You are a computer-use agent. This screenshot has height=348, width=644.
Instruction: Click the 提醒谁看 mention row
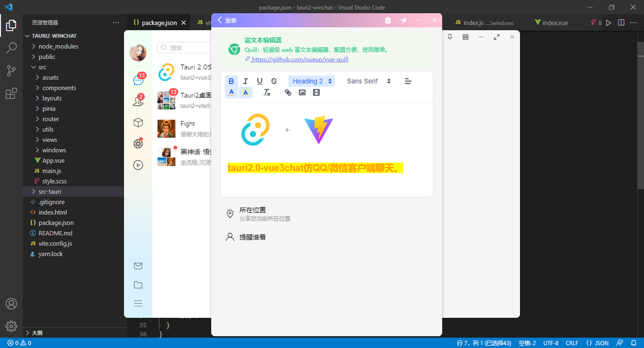pos(326,237)
